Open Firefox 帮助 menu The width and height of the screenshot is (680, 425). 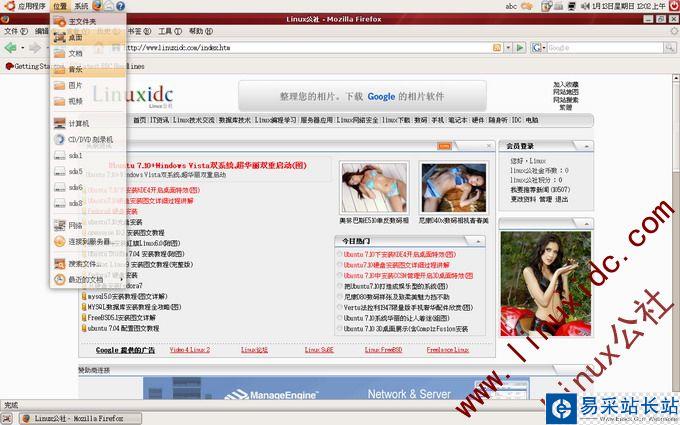(201, 31)
